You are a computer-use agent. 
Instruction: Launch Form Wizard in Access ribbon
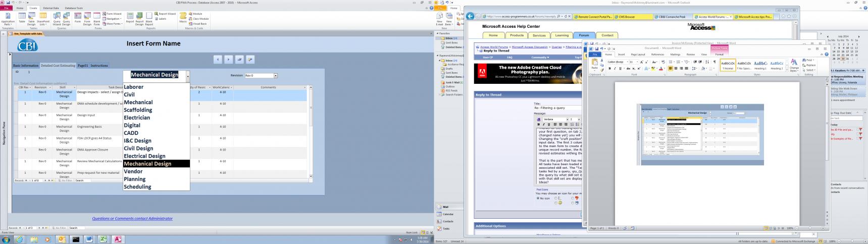coord(112,14)
